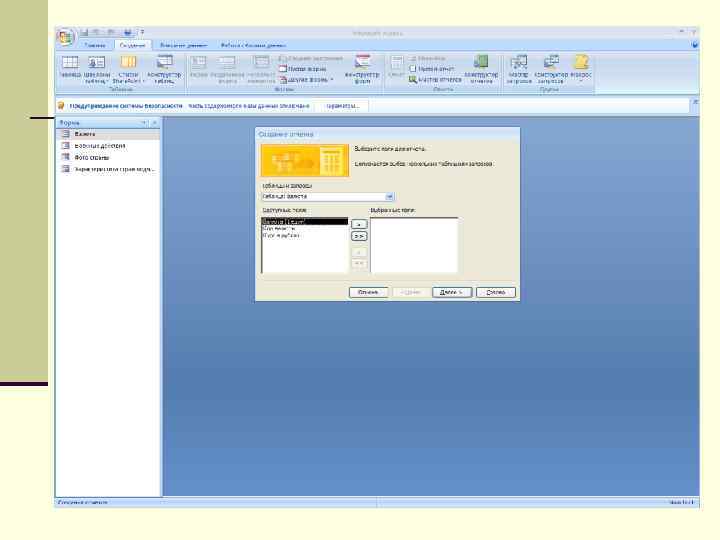Open the Формы navigation pane category dropdown
This screenshot has width=720, height=540.
(144, 123)
